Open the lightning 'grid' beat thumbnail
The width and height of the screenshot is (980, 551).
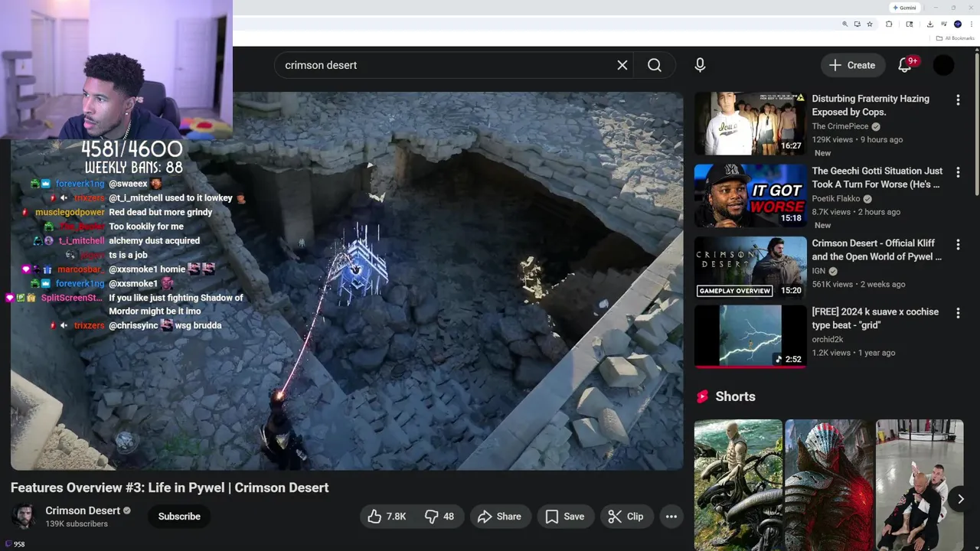(x=750, y=337)
